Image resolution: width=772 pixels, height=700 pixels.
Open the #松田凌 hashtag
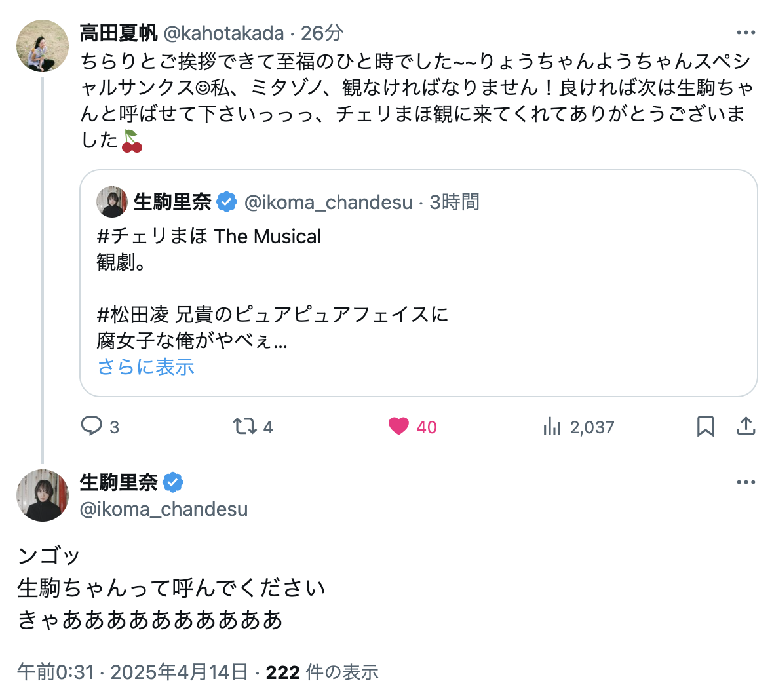pyautogui.click(x=133, y=315)
